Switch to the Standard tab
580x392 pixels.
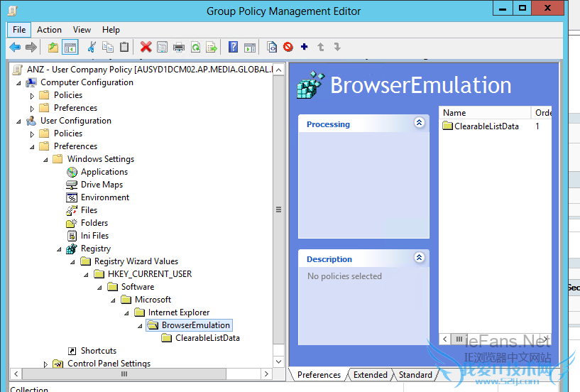click(415, 375)
